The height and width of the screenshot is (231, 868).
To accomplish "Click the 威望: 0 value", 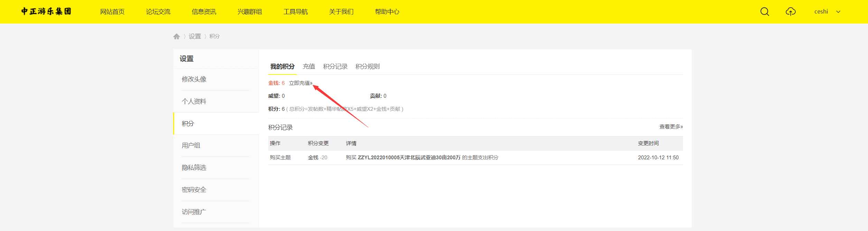I will point(277,96).
